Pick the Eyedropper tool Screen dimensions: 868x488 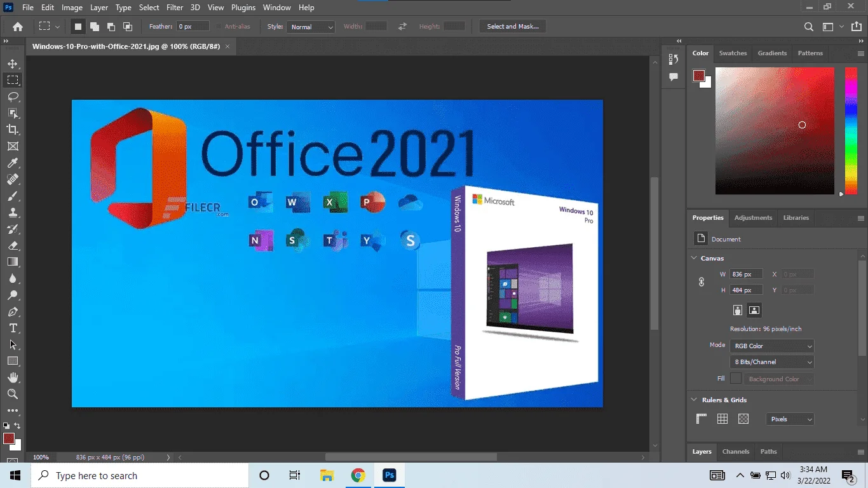(13, 163)
